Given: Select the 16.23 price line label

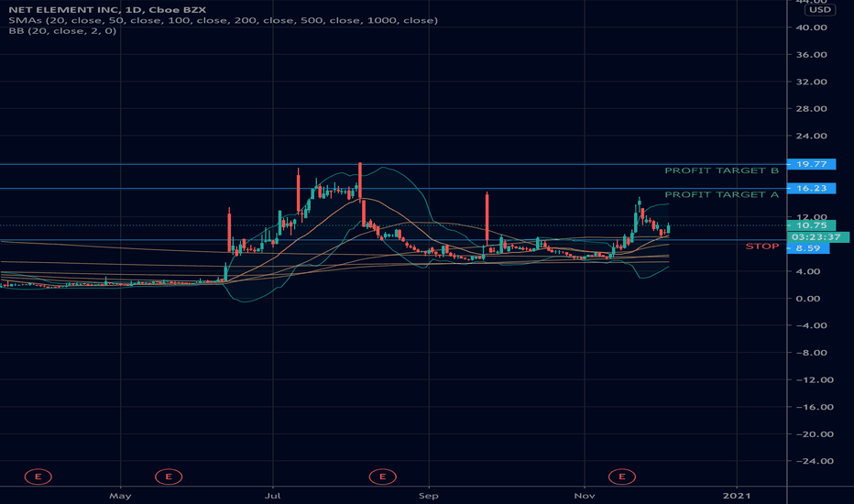Looking at the screenshot, I should pos(812,188).
